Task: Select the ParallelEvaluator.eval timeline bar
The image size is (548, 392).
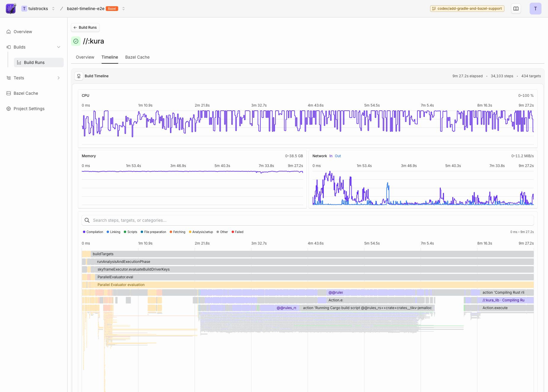Action: [x=315, y=277]
